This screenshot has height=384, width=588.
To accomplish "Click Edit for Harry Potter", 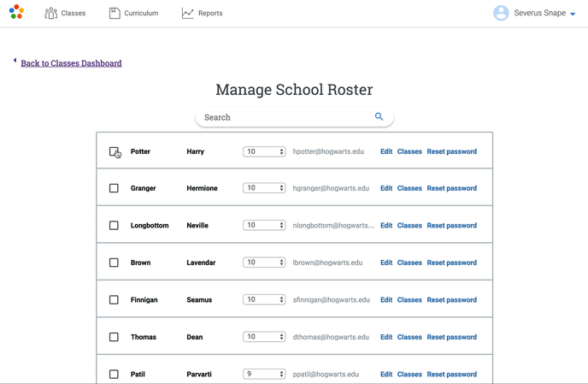I will pyautogui.click(x=386, y=151).
